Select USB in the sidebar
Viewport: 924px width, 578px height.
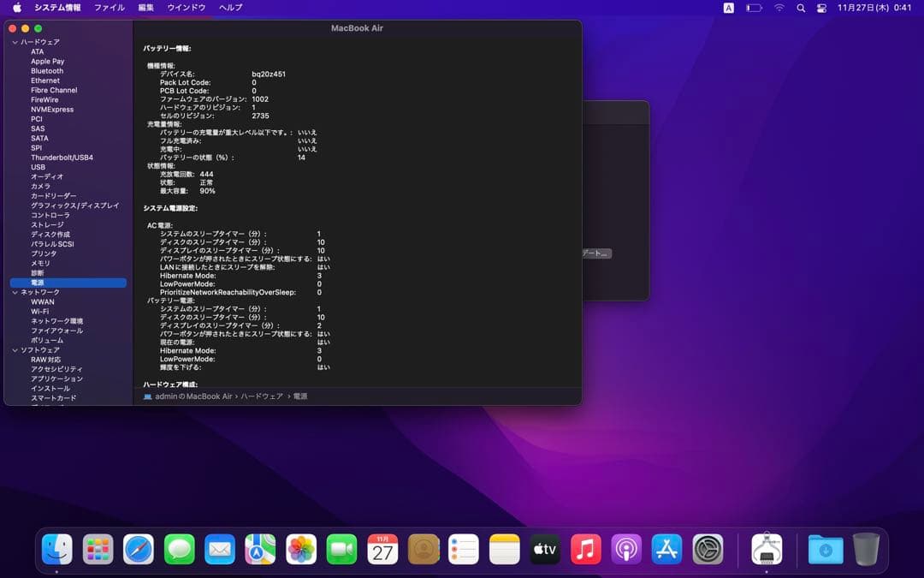pos(38,168)
